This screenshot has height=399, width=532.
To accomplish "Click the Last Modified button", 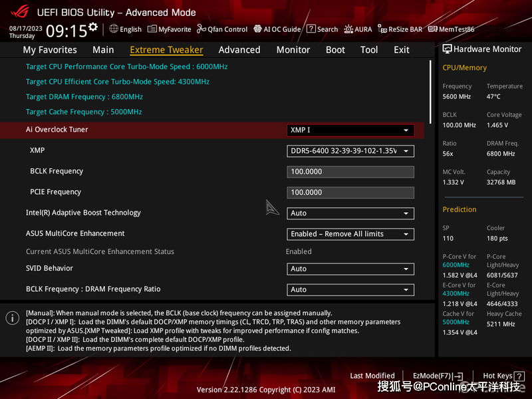I will [372, 376].
